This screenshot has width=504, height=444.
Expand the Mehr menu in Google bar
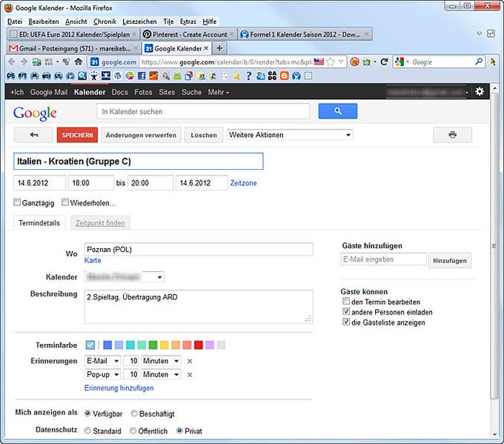click(x=218, y=92)
